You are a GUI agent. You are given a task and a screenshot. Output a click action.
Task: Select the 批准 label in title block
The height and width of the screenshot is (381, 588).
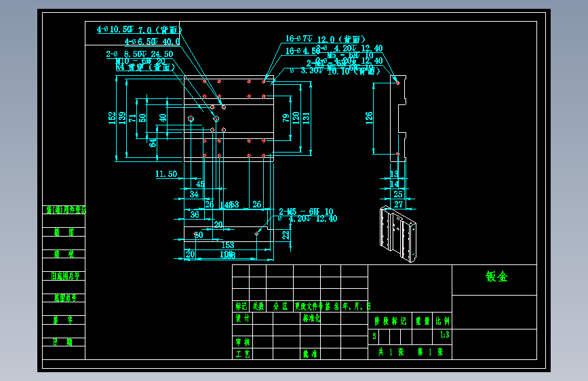(310, 354)
